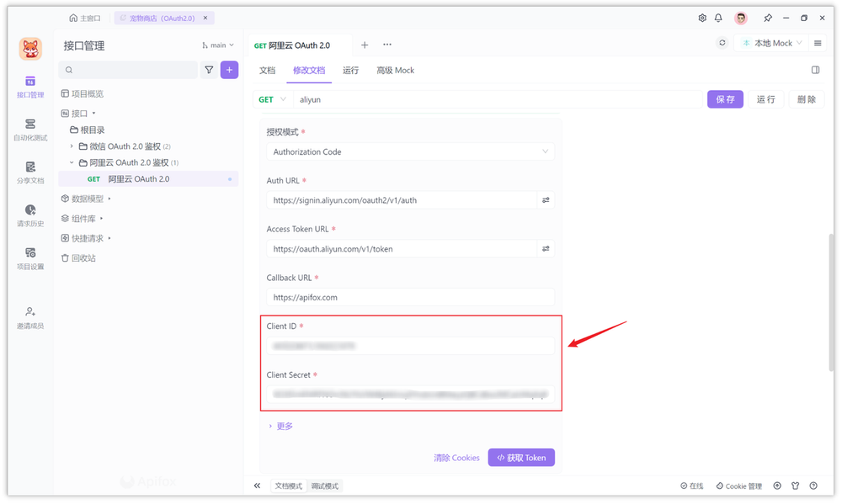Collapse the sidebar with the « control
Image resolution: width=842 pixels, height=504 pixels.
tap(258, 485)
